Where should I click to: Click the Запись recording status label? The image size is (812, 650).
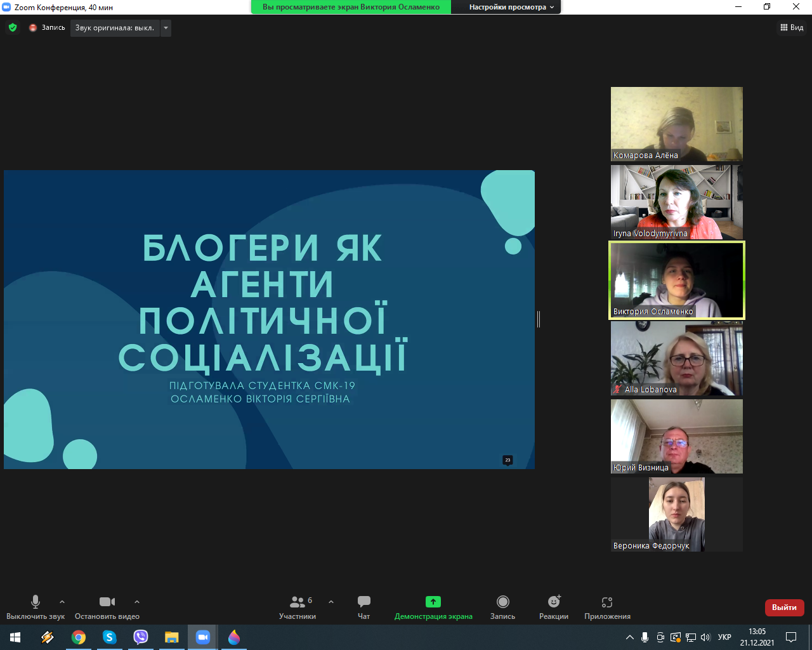click(x=53, y=28)
